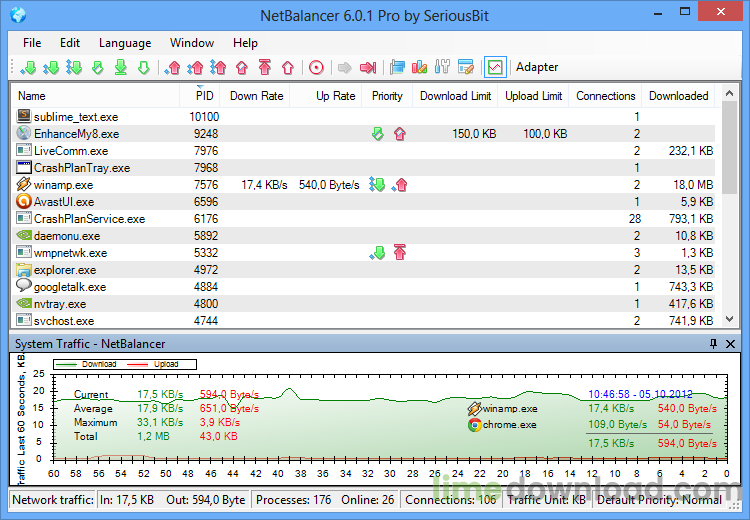Sort processes by PID column header
Screen dimensions: 750x520
click(x=204, y=96)
